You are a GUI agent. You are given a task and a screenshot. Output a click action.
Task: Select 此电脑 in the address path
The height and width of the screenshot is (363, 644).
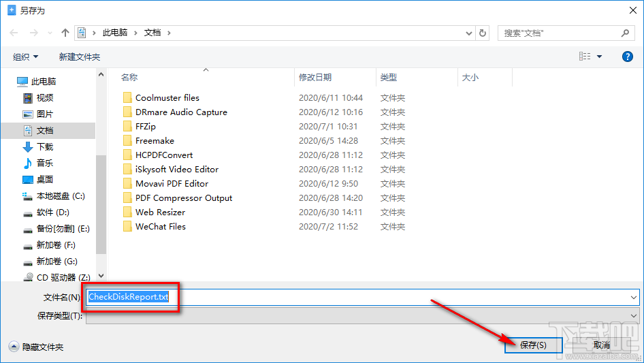tap(115, 33)
